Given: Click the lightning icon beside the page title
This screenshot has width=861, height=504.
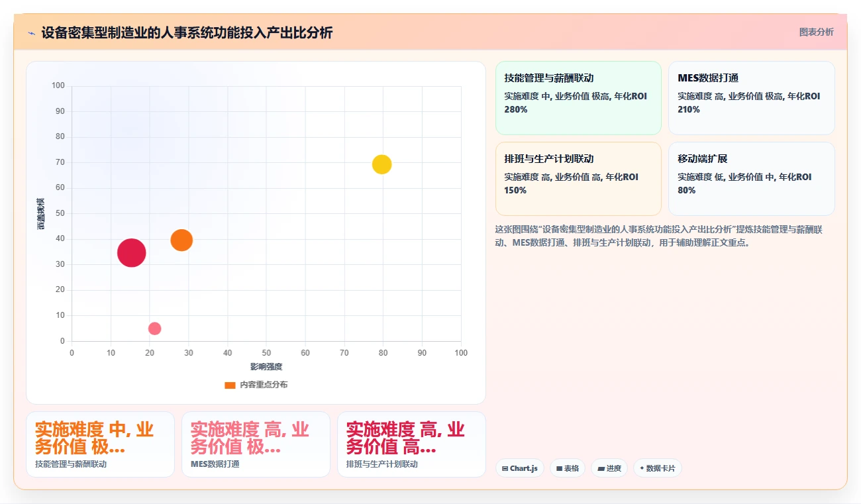Looking at the screenshot, I should [x=31, y=32].
